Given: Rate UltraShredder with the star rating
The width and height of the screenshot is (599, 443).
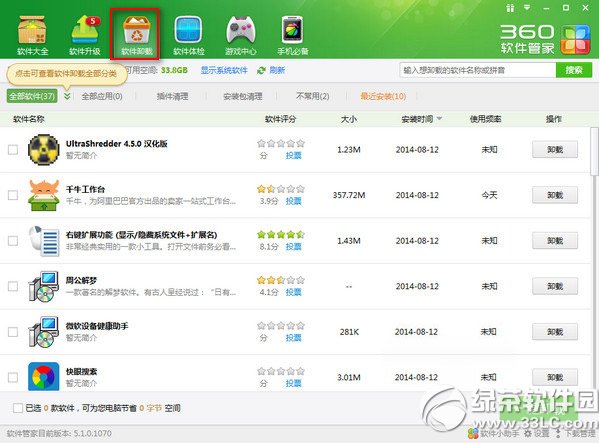Looking at the screenshot, I should pyautogui.click(x=281, y=143).
